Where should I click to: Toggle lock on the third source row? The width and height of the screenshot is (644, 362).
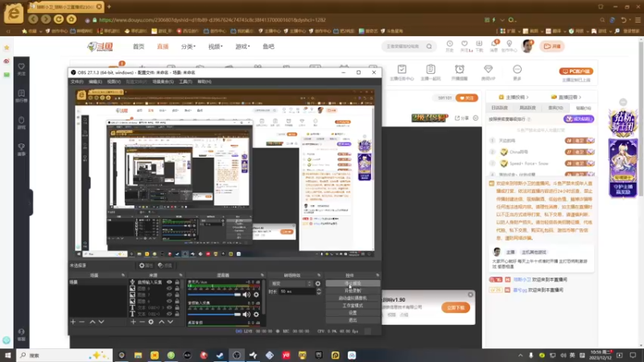coord(177,294)
